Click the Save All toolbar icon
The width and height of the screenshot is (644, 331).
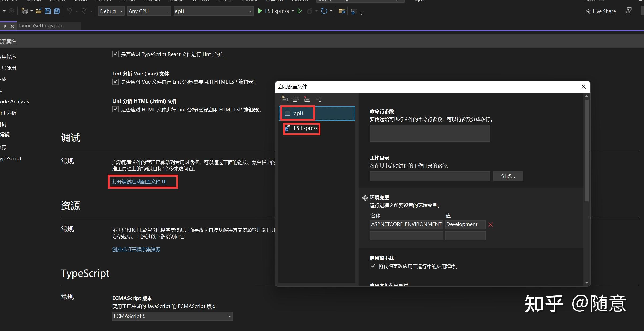56,11
